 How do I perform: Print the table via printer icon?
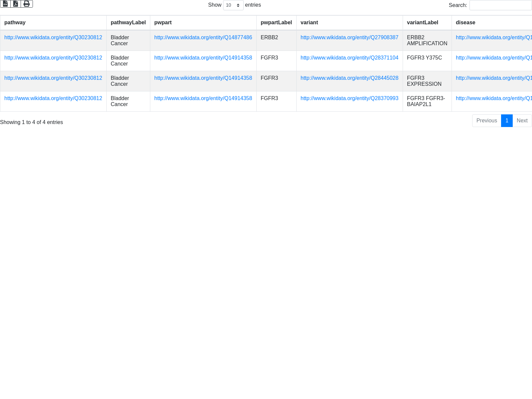click(27, 4)
